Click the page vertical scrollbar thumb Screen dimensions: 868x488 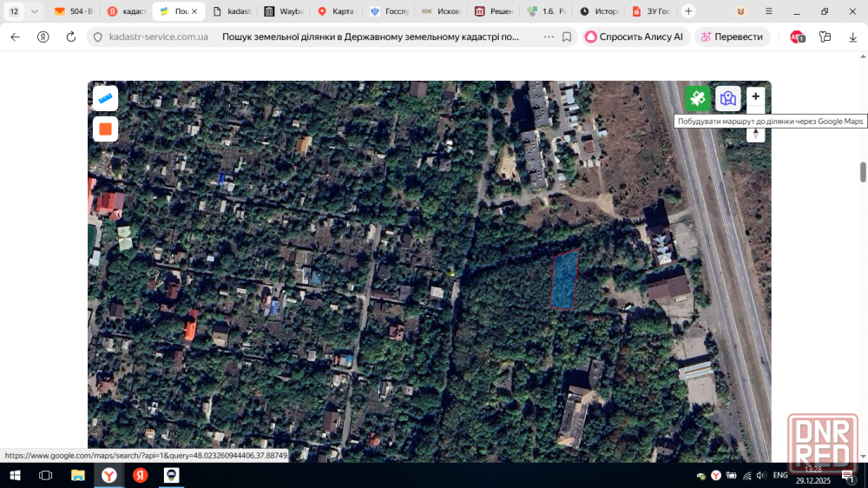click(862, 172)
